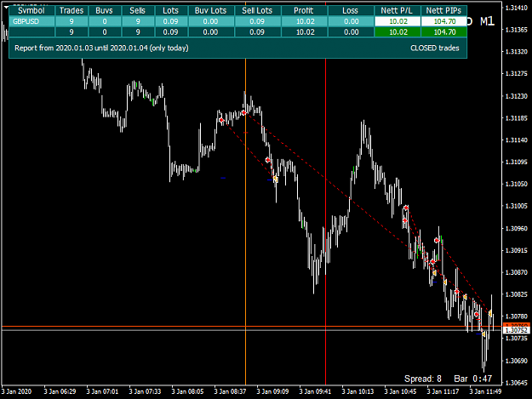The image size is (532, 399).
Task: Click the Spread: 8 indicator
Action: 423,379
